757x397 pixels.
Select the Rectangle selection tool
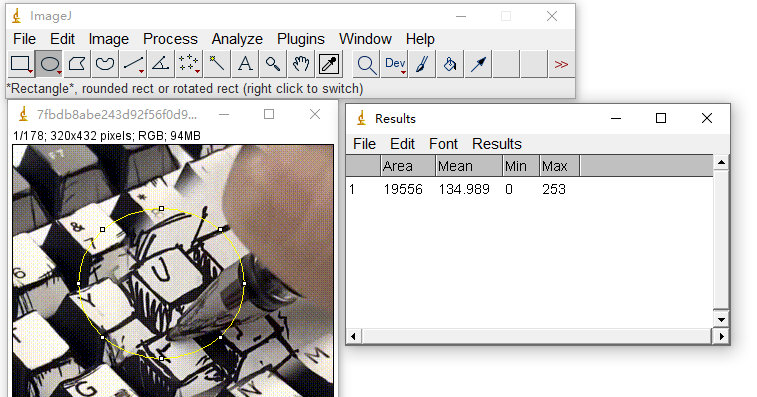coord(21,64)
